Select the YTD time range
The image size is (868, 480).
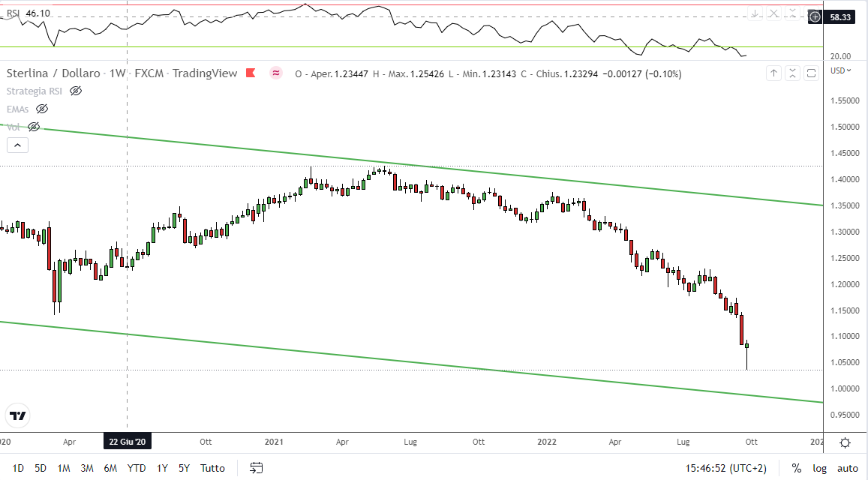[x=137, y=468]
